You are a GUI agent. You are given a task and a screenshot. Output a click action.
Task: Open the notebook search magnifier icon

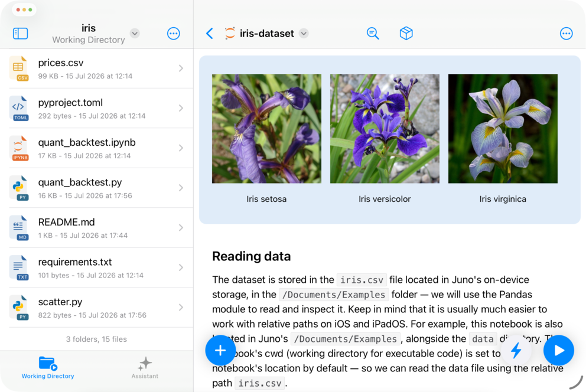pos(373,34)
